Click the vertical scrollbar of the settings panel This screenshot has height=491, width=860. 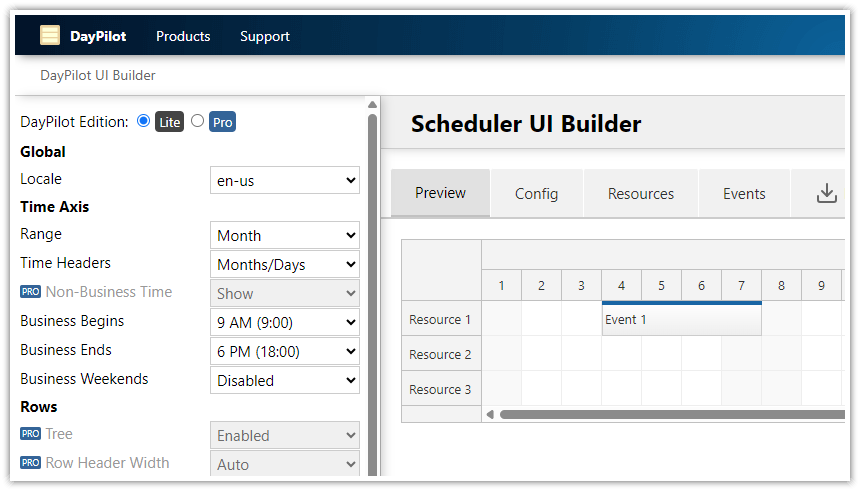pos(372,295)
